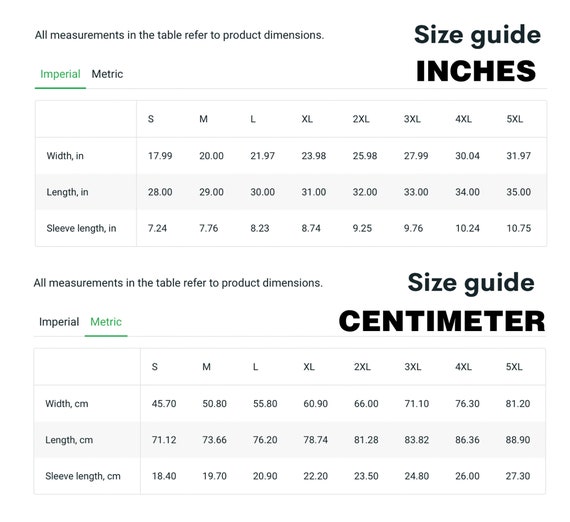Select the Imperial tab in the inches guide

click(60, 74)
